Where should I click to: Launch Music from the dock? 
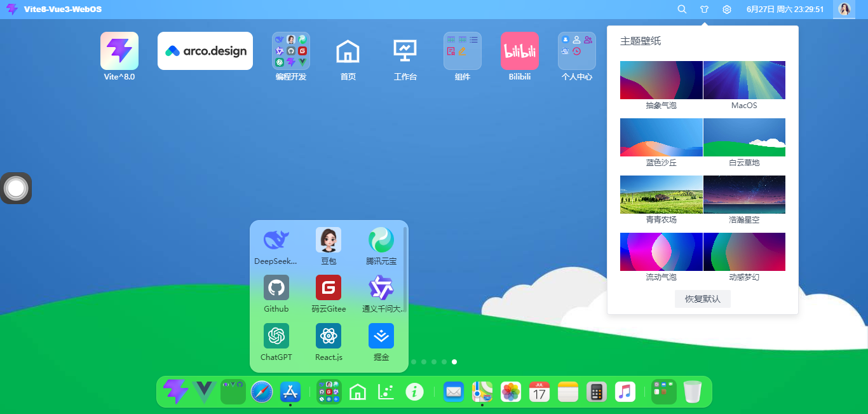click(x=625, y=392)
